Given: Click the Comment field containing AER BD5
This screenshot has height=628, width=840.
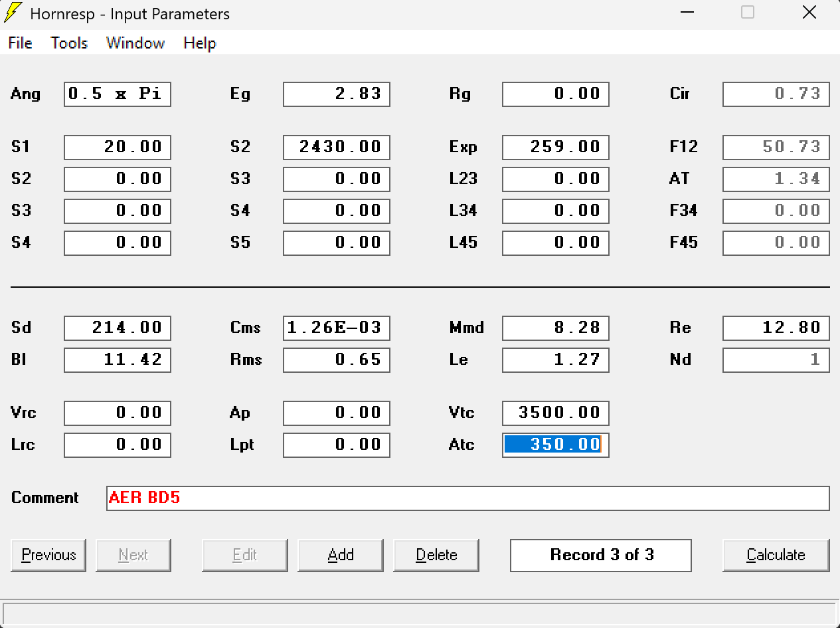Looking at the screenshot, I should [467, 498].
